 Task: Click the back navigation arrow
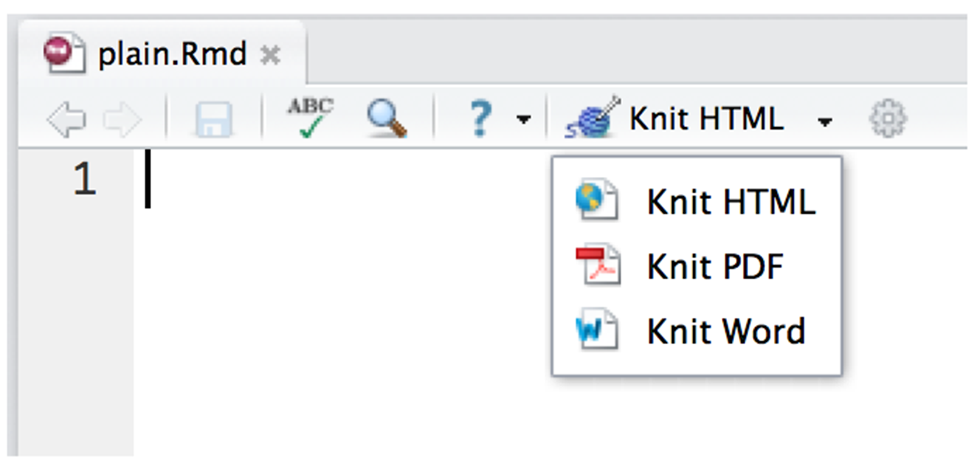65,119
